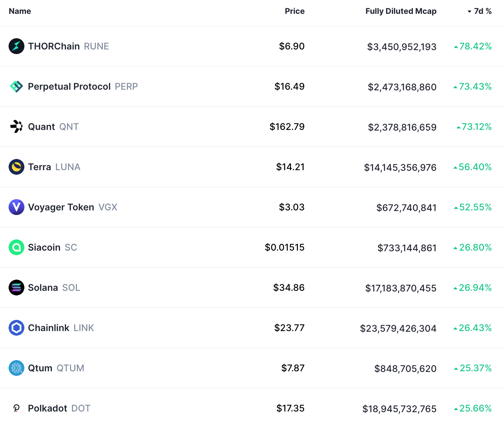This screenshot has height=428, width=504.
Task: Click the $733,144,861 market cap
Action: click(x=407, y=248)
